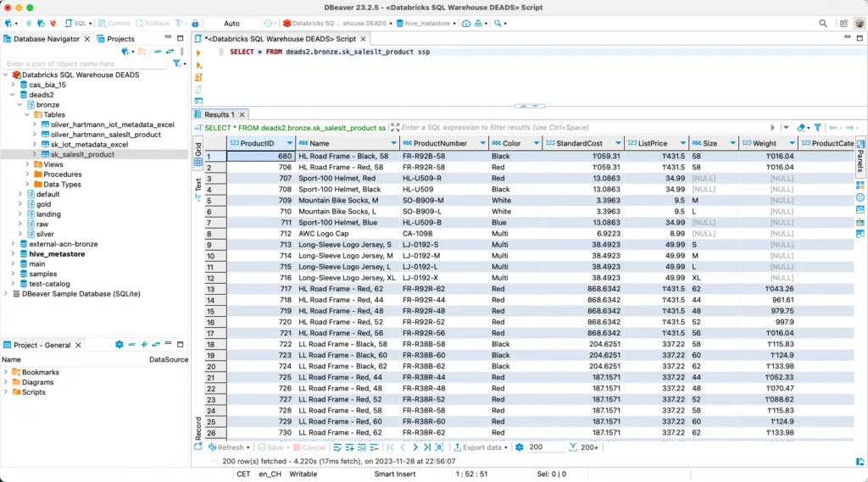Expand the gold schema node
Viewport: 868px width, 482px height.
click(x=22, y=204)
